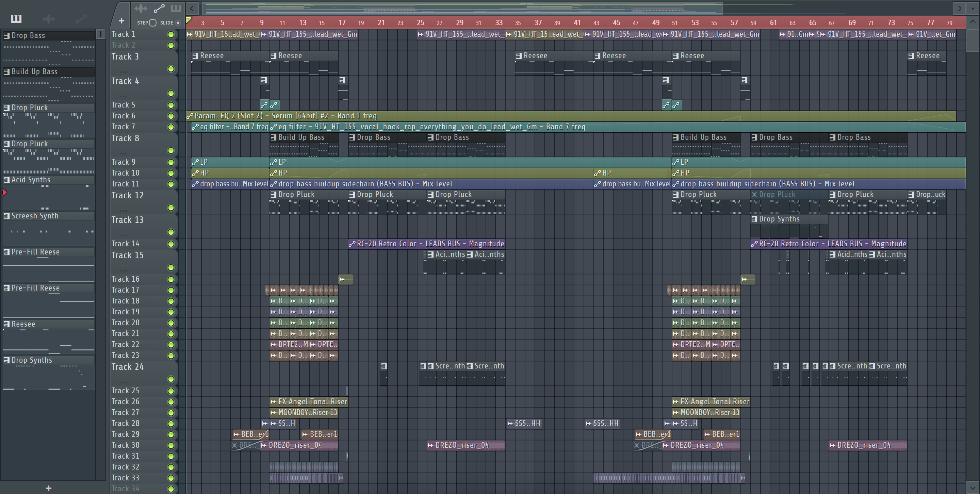
Task: Click the Drop Bass pattern icon in picker
Action: [x=6, y=35]
